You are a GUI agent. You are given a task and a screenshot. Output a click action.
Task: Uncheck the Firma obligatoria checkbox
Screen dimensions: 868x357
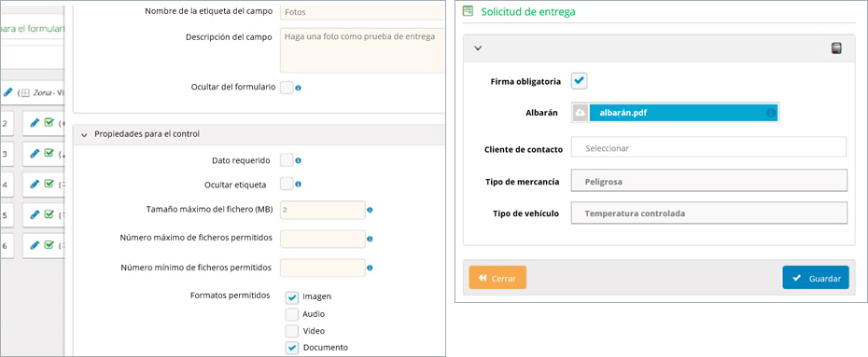[579, 81]
